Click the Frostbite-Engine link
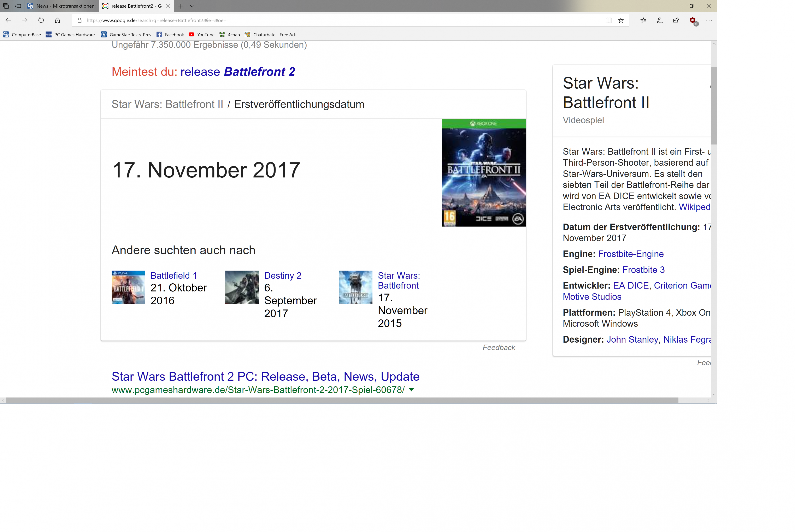 pyautogui.click(x=631, y=254)
